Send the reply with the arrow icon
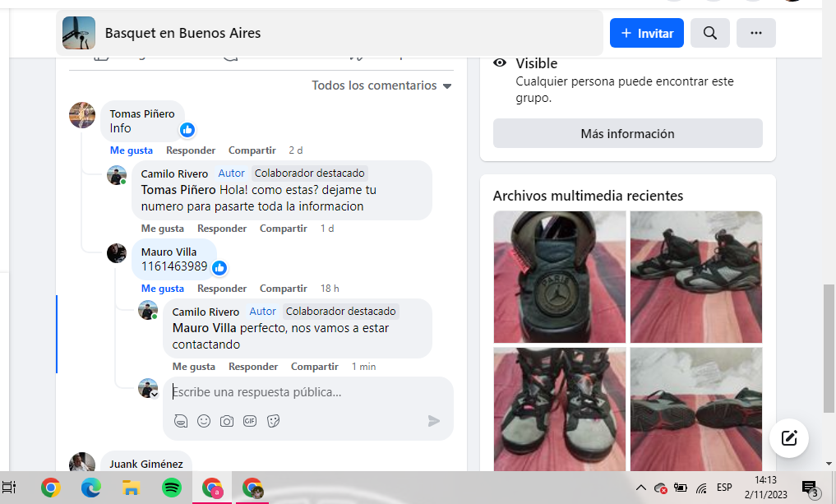 pos(434,421)
